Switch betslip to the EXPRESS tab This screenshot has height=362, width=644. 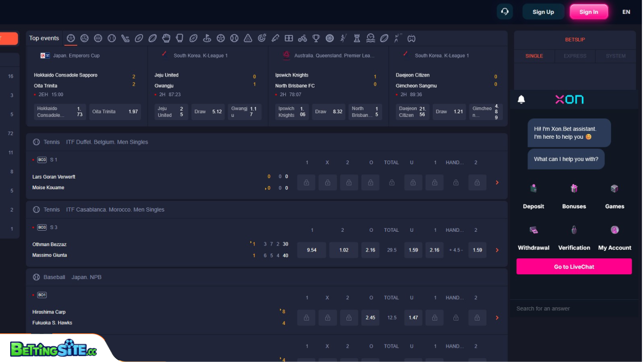tap(575, 56)
